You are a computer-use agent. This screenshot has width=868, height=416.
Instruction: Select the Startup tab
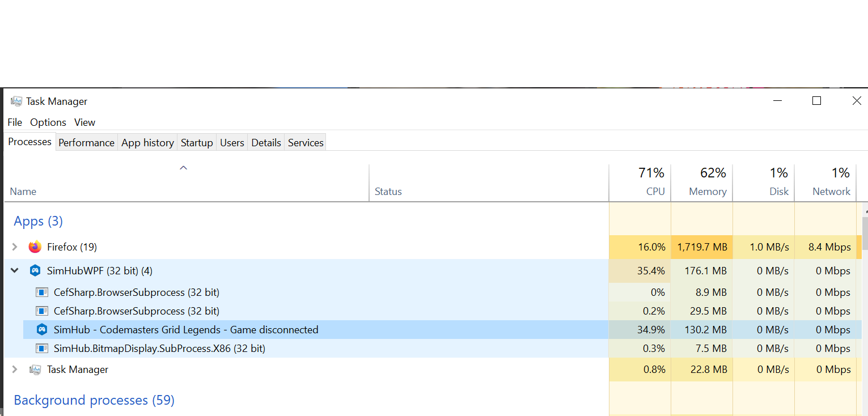(x=196, y=142)
